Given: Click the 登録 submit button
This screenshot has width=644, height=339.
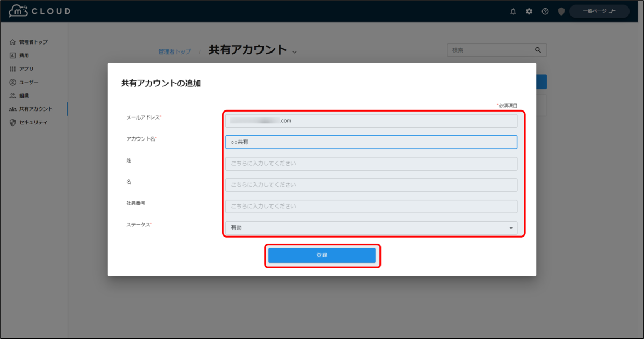Looking at the screenshot, I should pyautogui.click(x=322, y=255).
